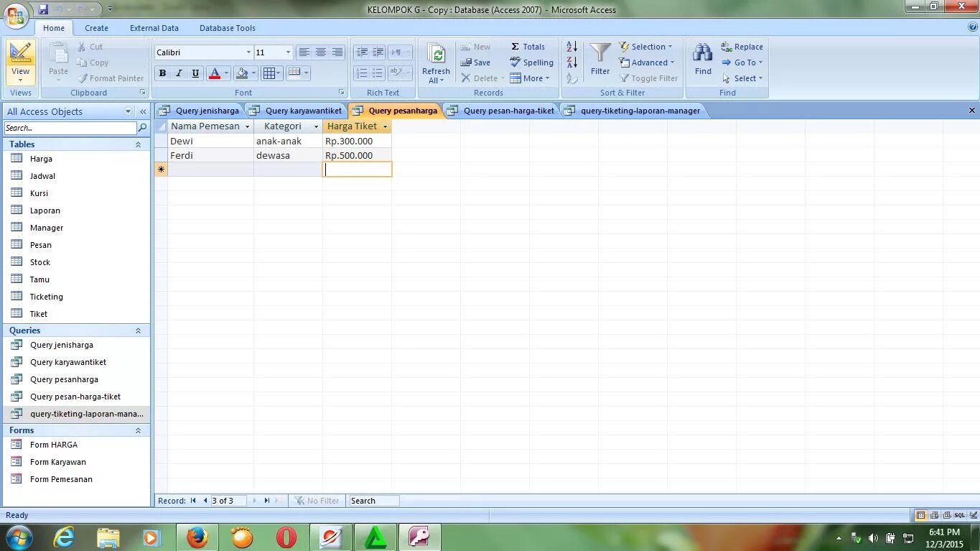Open the Select dropdown in Find group
The width and height of the screenshot is (980, 551).
click(x=742, y=78)
